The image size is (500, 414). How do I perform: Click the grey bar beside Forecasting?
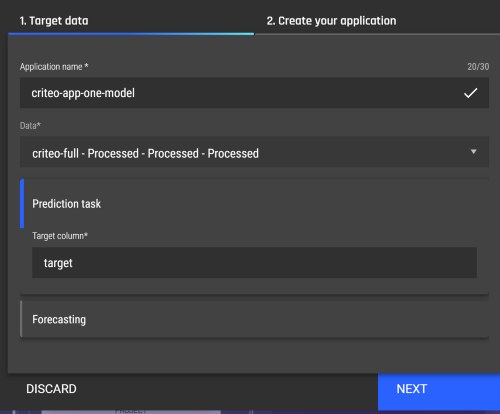(21, 319)
